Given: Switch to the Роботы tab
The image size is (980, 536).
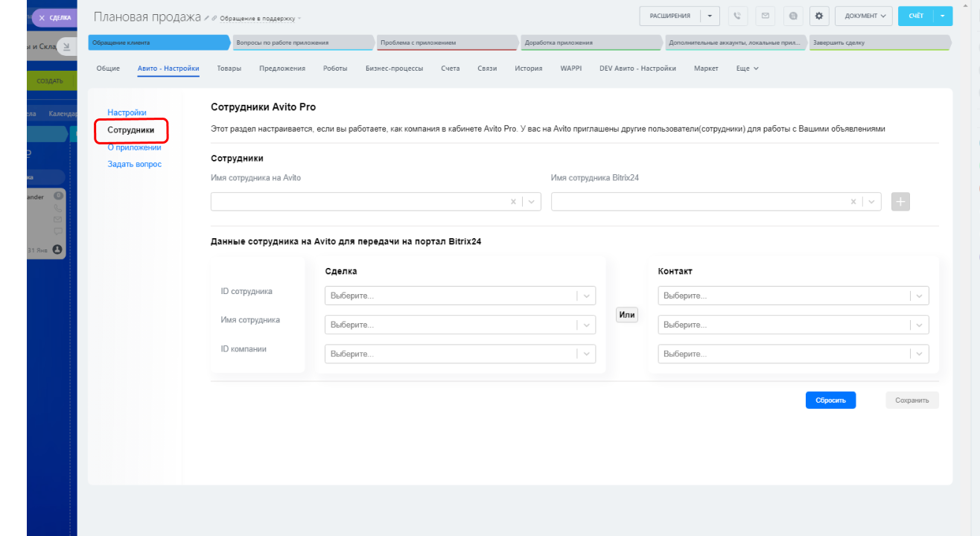Looking at the screenshot, I should click(335, 68).
